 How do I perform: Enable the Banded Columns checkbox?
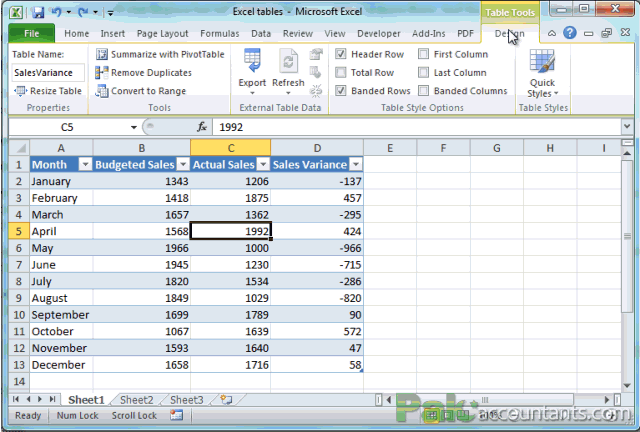(424, 90)
